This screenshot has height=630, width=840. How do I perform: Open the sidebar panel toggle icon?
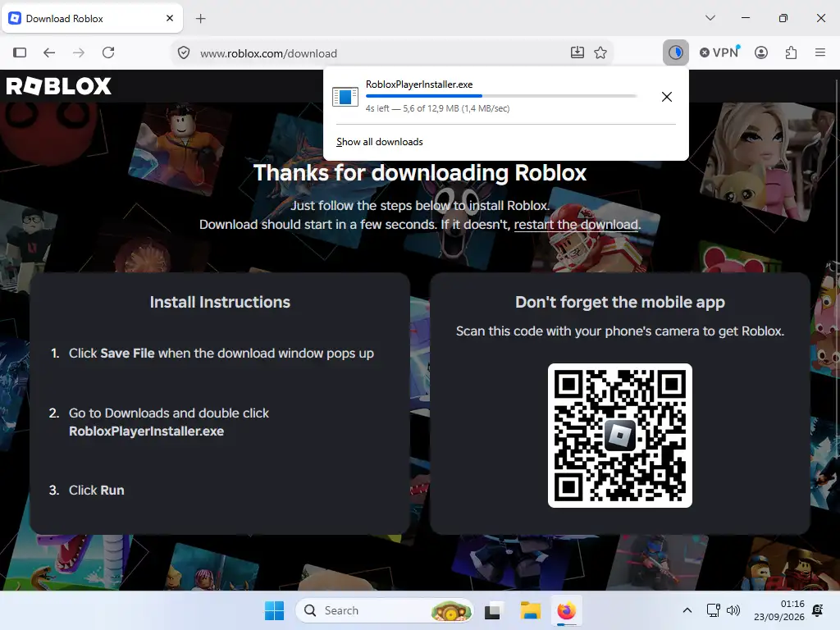click(20, 52)
